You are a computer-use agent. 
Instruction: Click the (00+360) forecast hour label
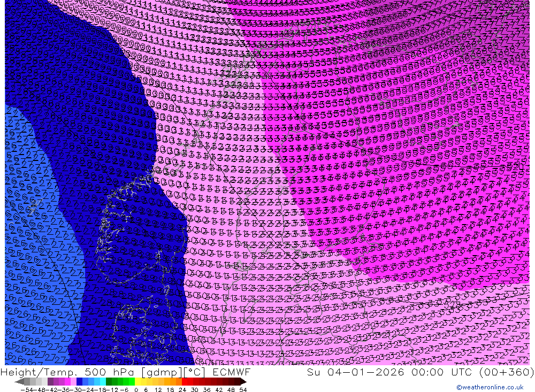[x=506, y=372]
